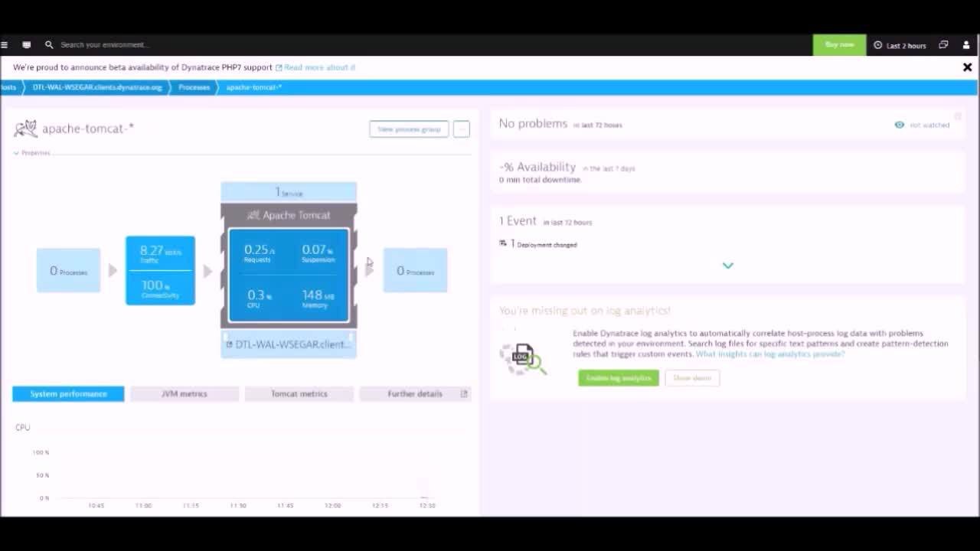The image size is (980, 551).
Task: Open Further details tab
Action: point(415,394)
